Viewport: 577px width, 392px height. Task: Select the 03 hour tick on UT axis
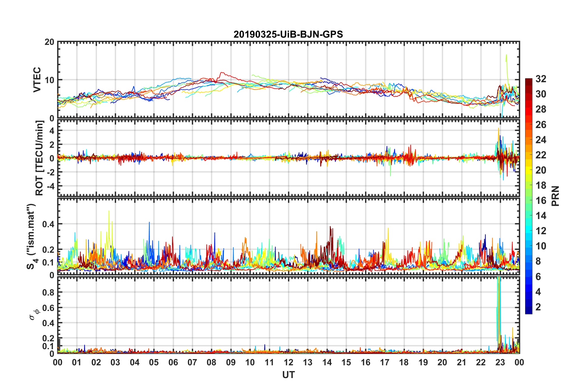[x=115, y=363]
